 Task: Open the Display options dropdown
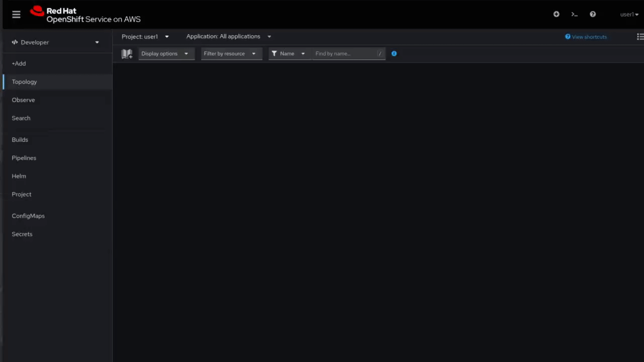click(x=166, y=53)
